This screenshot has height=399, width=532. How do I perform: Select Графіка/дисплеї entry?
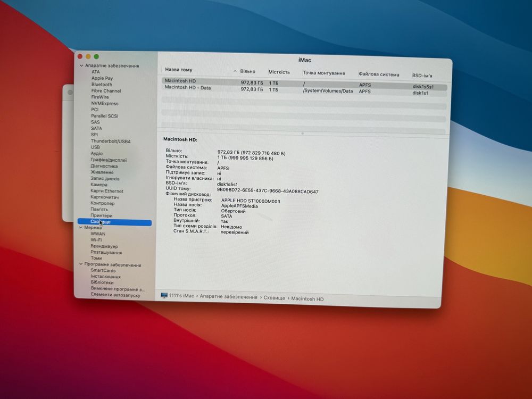pyautogui.click(x=109, y=160)
